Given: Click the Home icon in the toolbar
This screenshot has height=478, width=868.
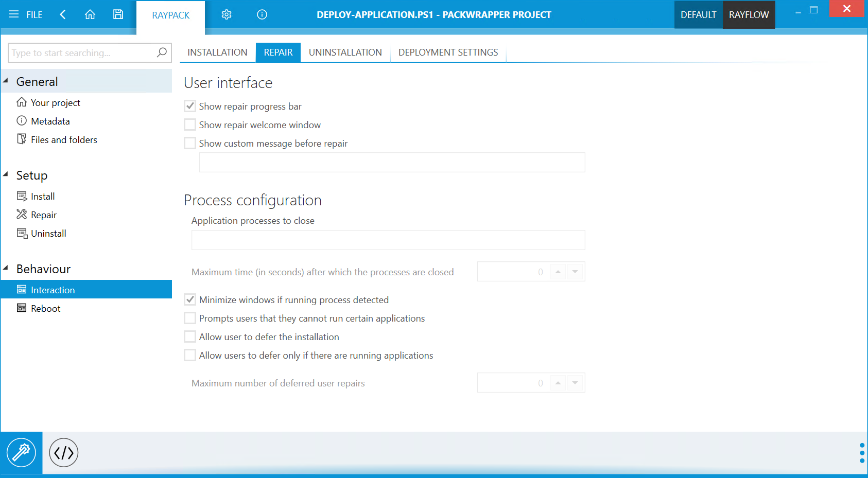Looking at the screenshot, I should pyautogui.click(x=90, y=14).
